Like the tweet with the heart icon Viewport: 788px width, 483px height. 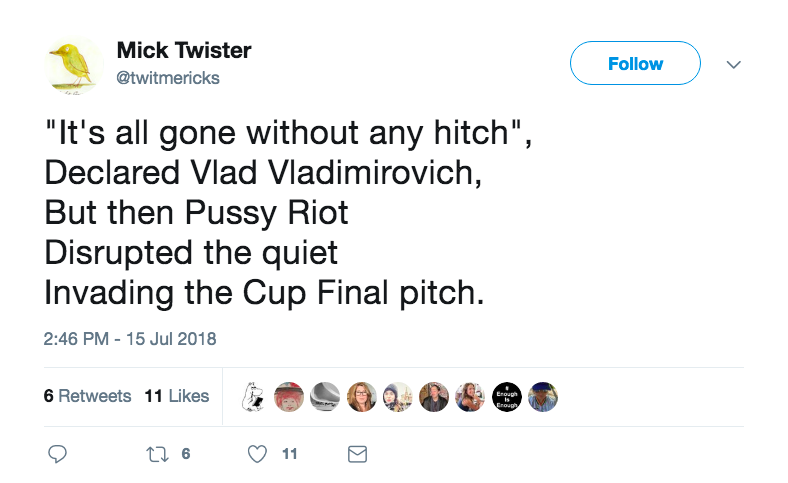tap(257, 454)
